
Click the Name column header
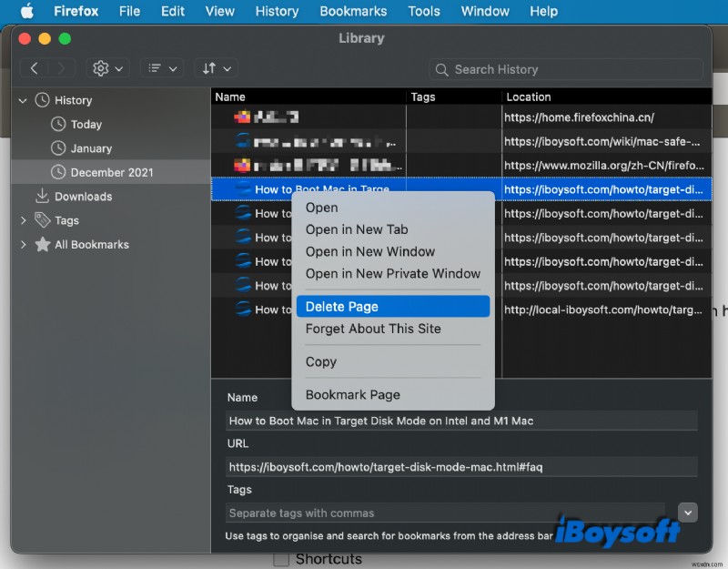tap(230, 97)
